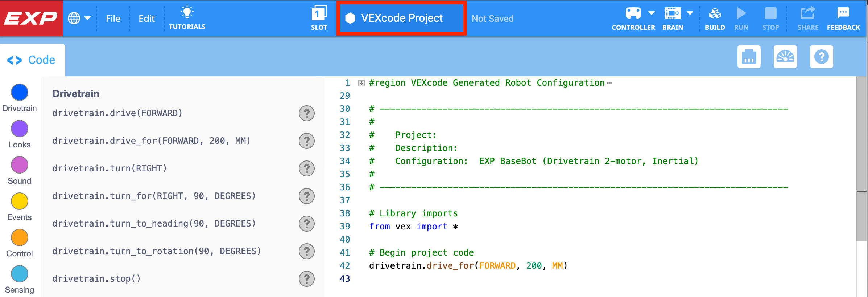Show help for drivetrain.stop()
This screenshot has height=297, width=868.
(x=307, y=279)
